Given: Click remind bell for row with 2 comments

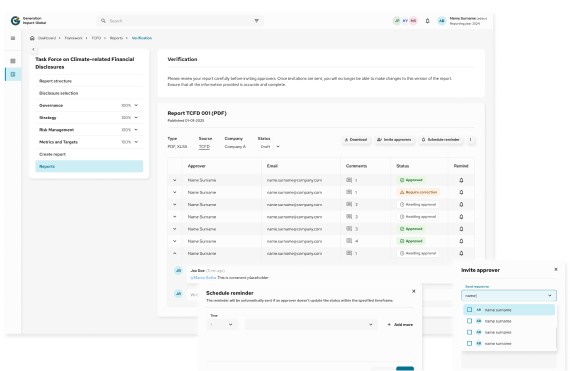Looking at the screenshot, I should (x=461, y=205).
